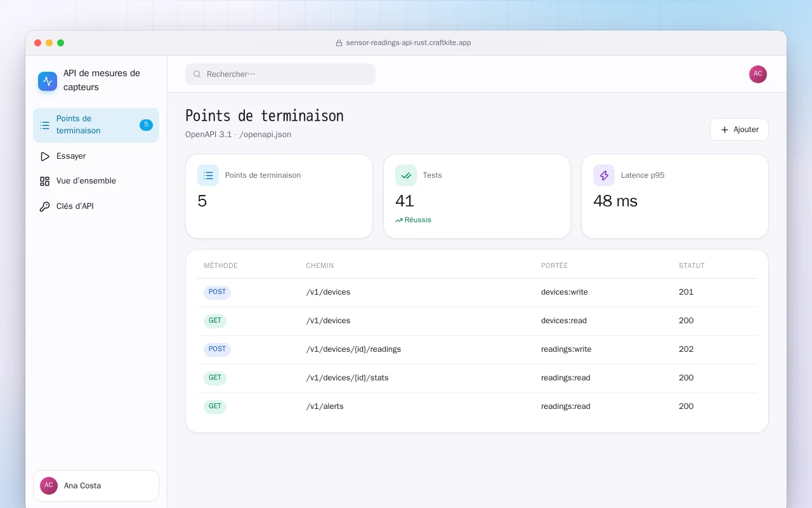Go to the Essayer page
The width and height of the screenshot is (812, 508).
[96, 156]
